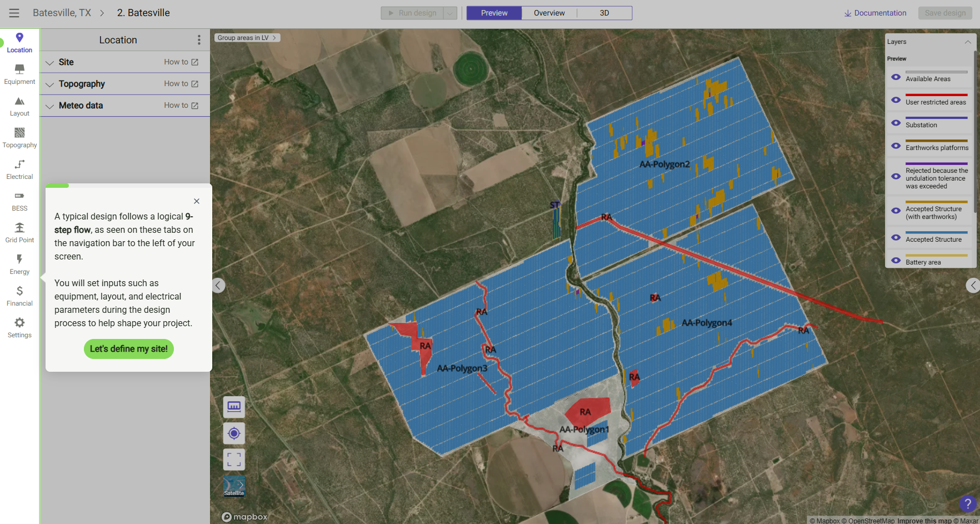Open the Financial dollar icon tab
This screenshot has height=524, width=980.
[x=19, y=296]
